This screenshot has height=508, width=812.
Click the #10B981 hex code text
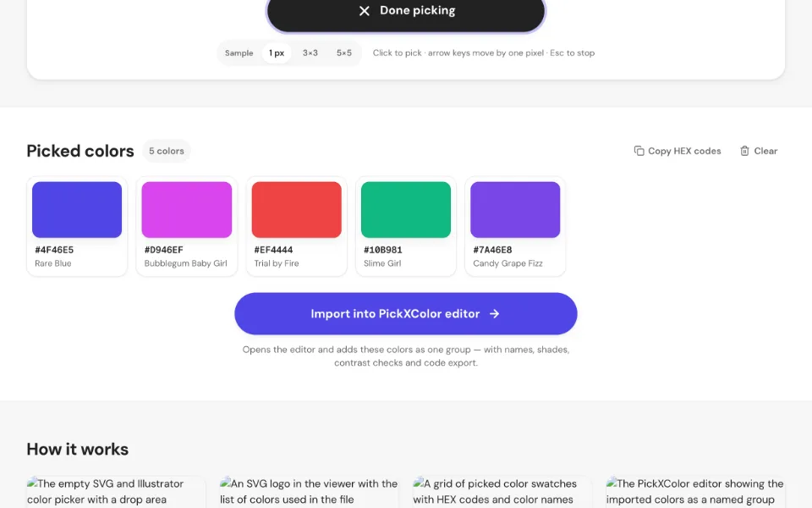382,250
